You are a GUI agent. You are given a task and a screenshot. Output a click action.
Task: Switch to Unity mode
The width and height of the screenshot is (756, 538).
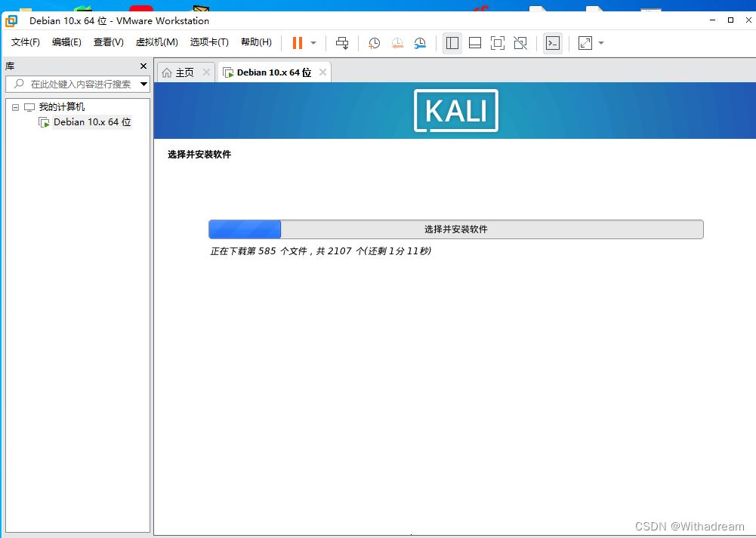(x=520, y=43)
